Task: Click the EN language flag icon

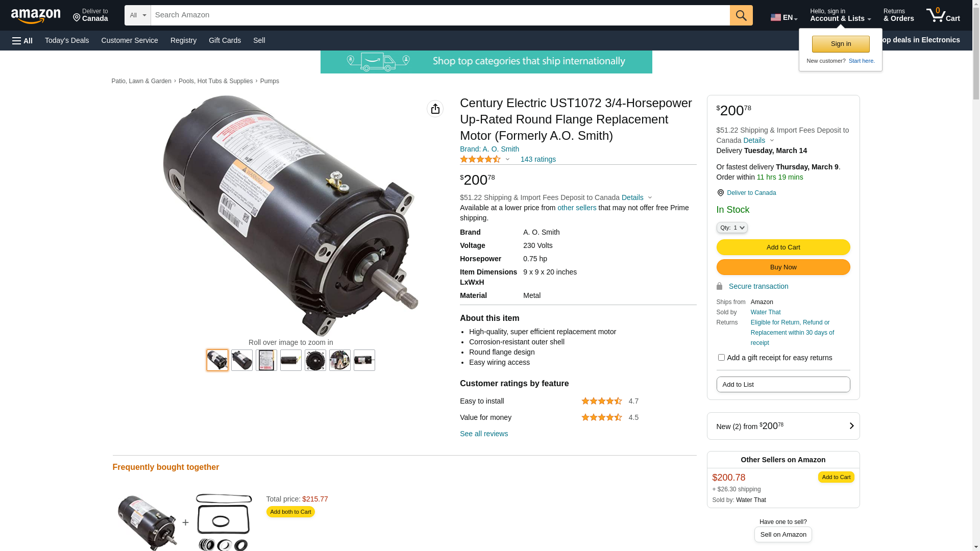Action: pos(775,17)
